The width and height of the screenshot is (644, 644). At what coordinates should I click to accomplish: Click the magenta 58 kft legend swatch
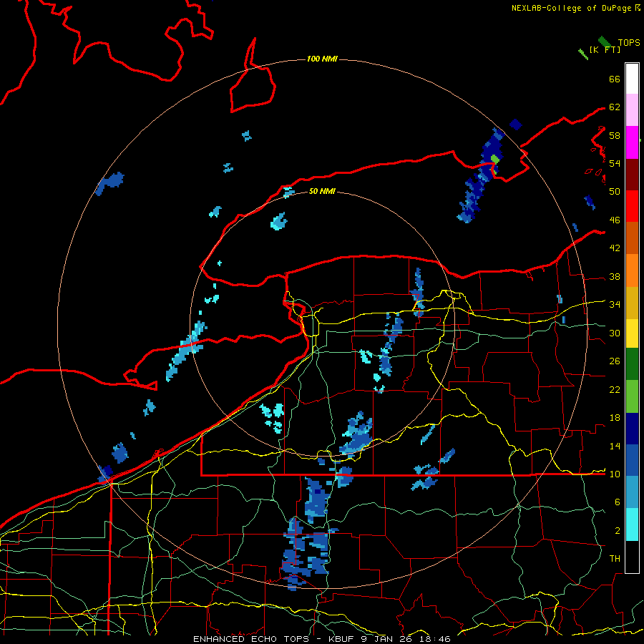(x=632, y=142)
